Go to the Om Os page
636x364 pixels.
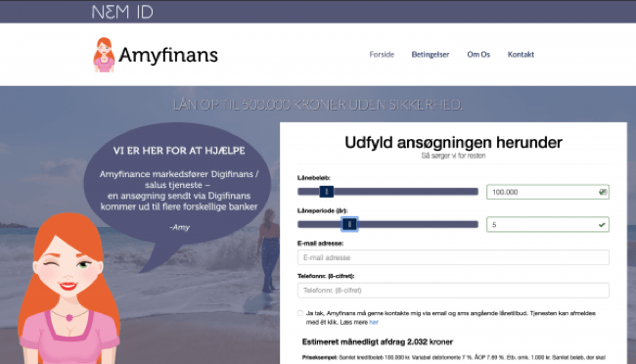coord(478,55)
